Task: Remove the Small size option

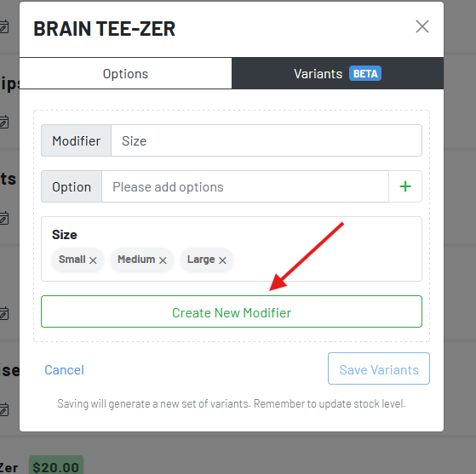Action: [93, 260]
